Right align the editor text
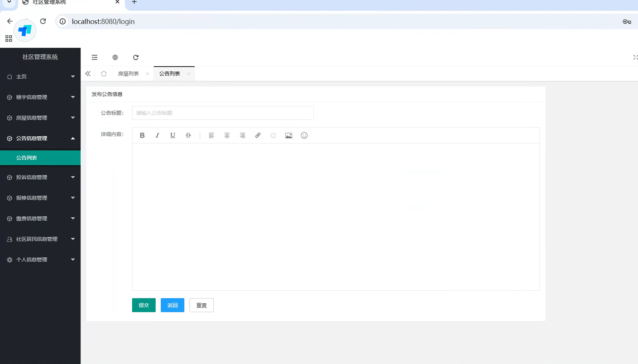The height and width of the screenshot is (364, 638). [242, 135]
